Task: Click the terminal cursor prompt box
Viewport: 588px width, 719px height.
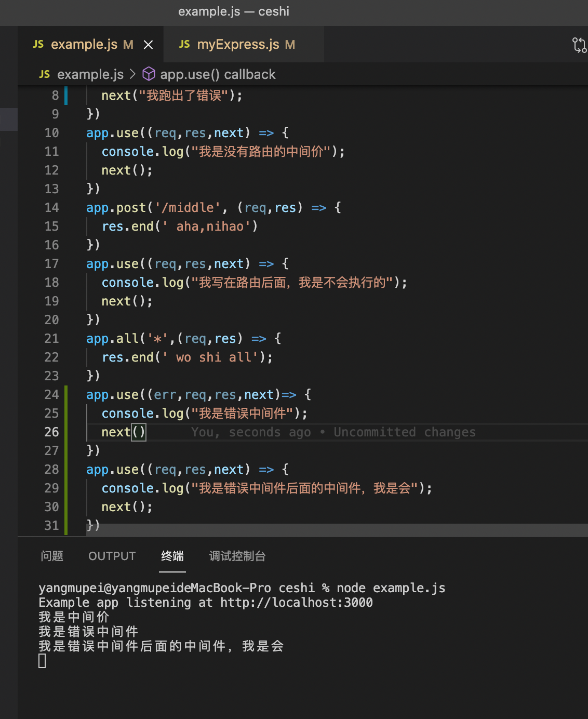Action: (x=42, y=661)
